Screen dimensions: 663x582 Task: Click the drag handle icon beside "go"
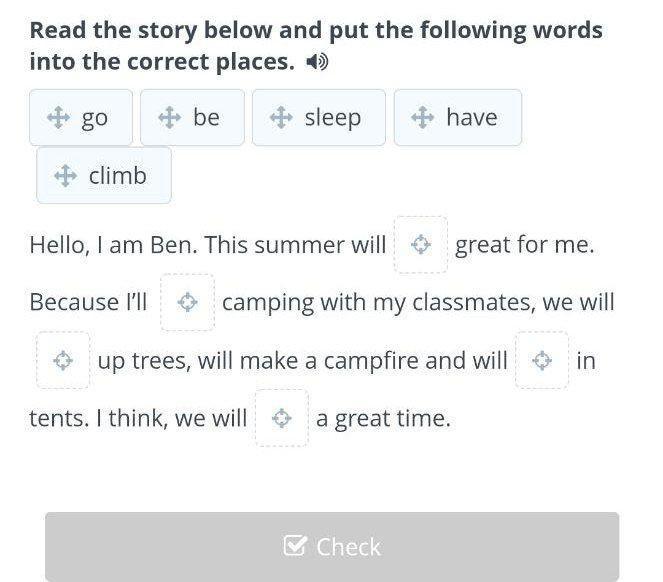tap(58, 118)
